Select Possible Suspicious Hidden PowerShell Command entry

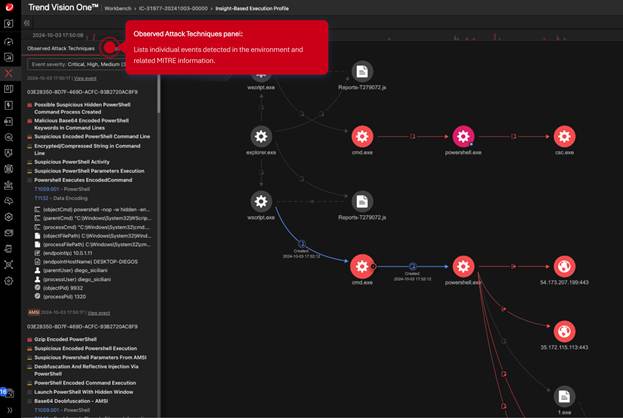pos(82,108)
